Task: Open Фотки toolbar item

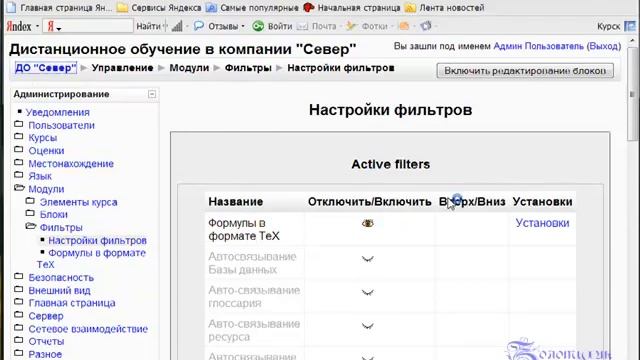Action: (367, 26)
